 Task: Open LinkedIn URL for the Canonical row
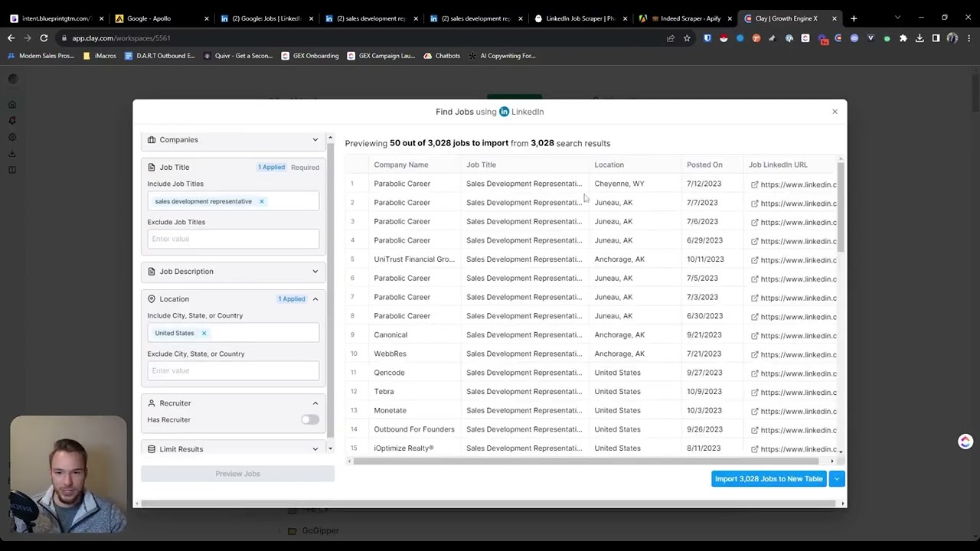795,336
